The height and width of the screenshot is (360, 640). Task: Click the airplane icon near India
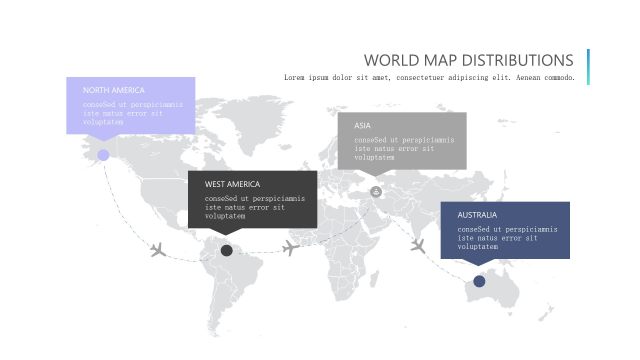click(418, 246)
